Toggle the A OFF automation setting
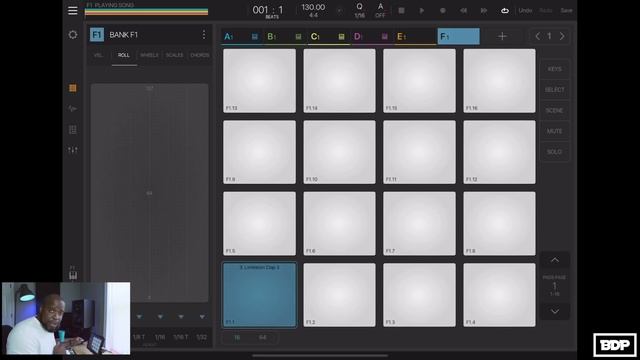Viewport: 640px width, 360px height. pos(380,11)
